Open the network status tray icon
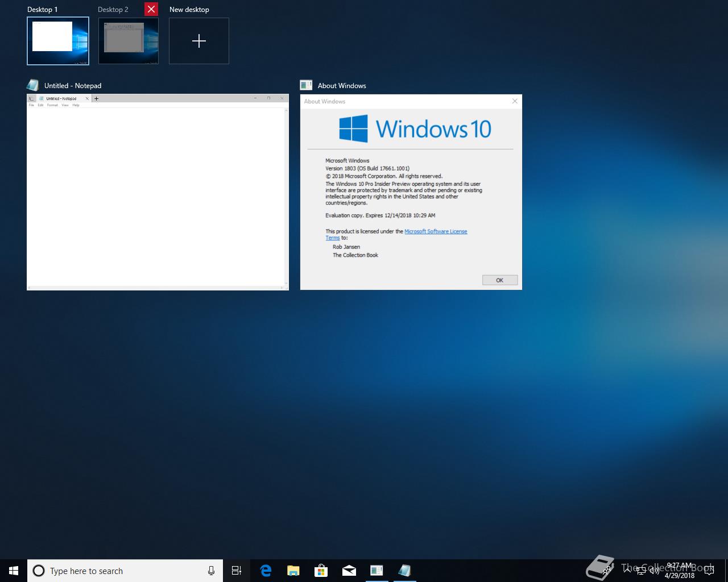The image size is (728, 582). 641,571
